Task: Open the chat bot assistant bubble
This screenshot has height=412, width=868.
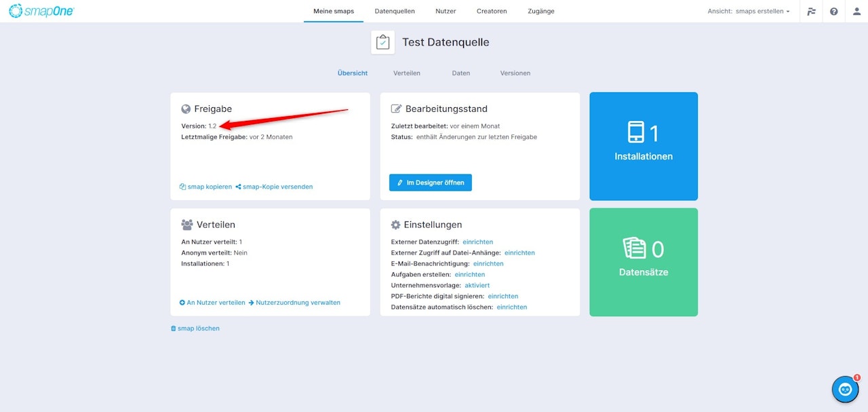Action: [845, 389]
